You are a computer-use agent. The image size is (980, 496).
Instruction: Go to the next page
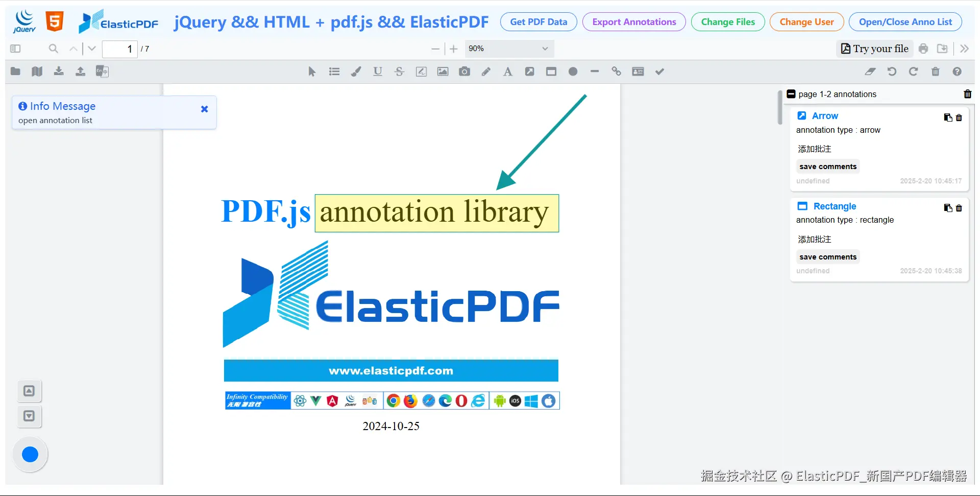pyautogui.click(x=92, y=49)
